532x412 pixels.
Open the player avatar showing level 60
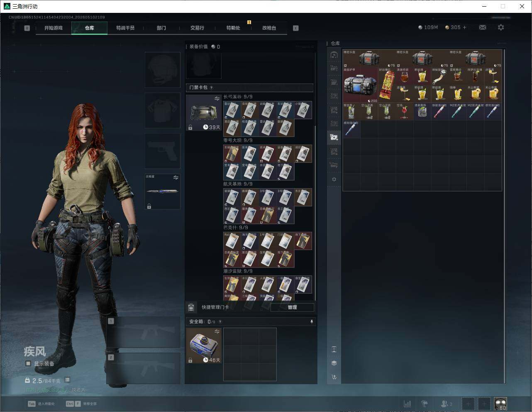point(500,404)
